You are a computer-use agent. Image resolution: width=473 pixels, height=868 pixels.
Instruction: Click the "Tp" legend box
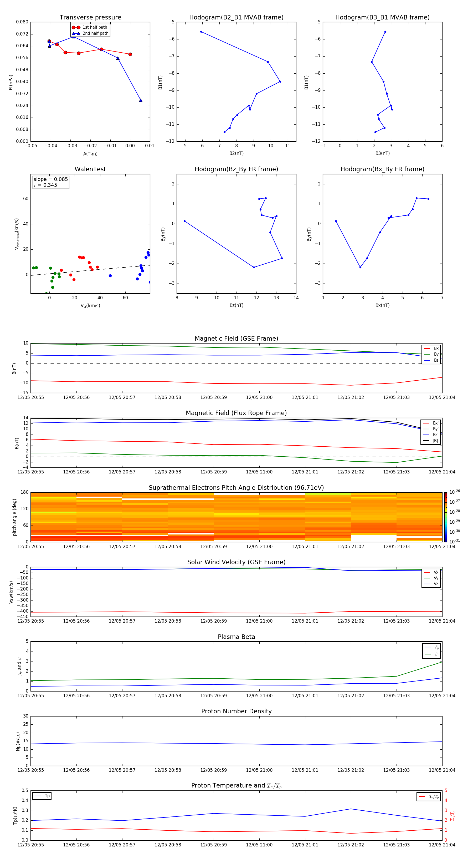coord(42,796)
